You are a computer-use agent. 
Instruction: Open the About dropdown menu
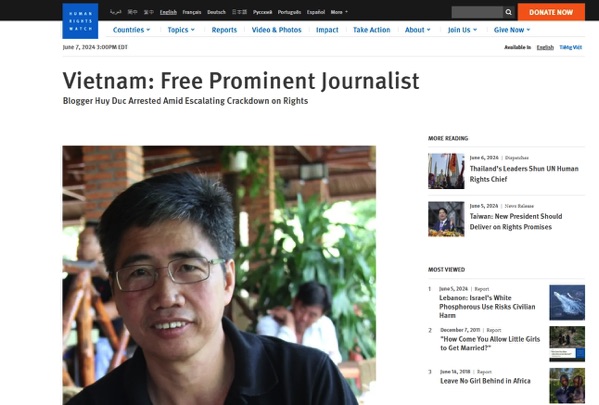418,30
